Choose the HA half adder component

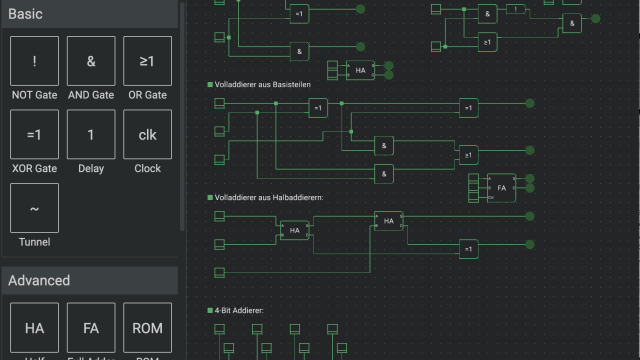pos(34,328)
